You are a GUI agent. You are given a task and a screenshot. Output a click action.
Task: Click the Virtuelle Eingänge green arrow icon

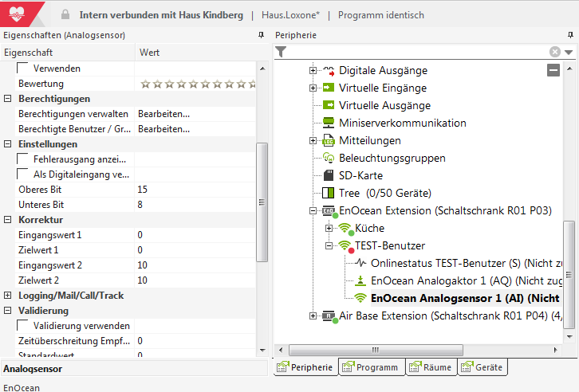[x=329, y=88]
